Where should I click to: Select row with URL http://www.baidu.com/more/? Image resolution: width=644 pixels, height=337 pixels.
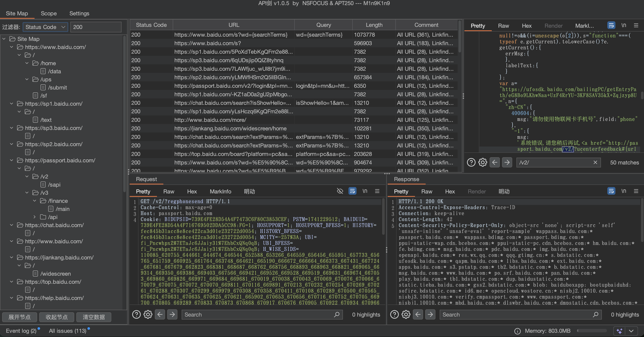click(x=293, y=120)
